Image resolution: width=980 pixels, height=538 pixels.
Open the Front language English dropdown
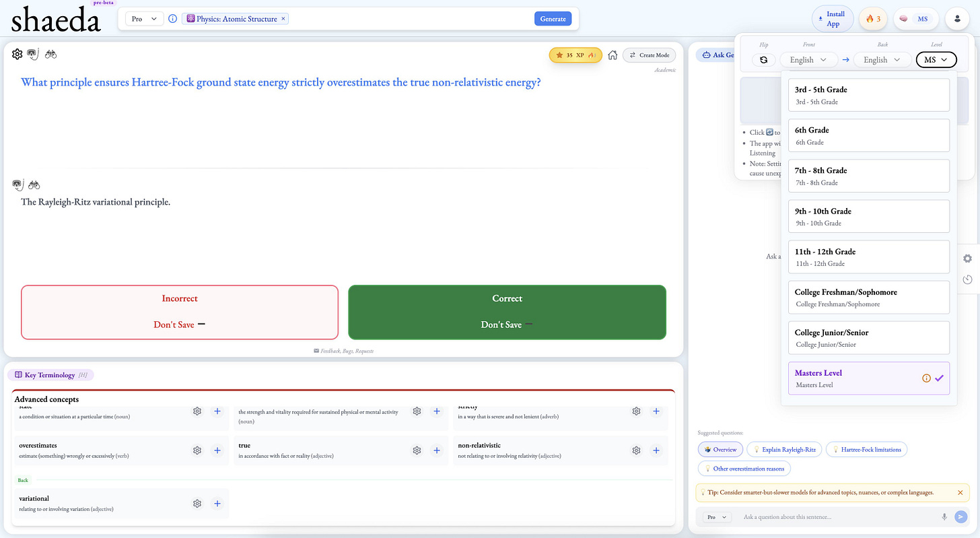(x=809, y=60)
